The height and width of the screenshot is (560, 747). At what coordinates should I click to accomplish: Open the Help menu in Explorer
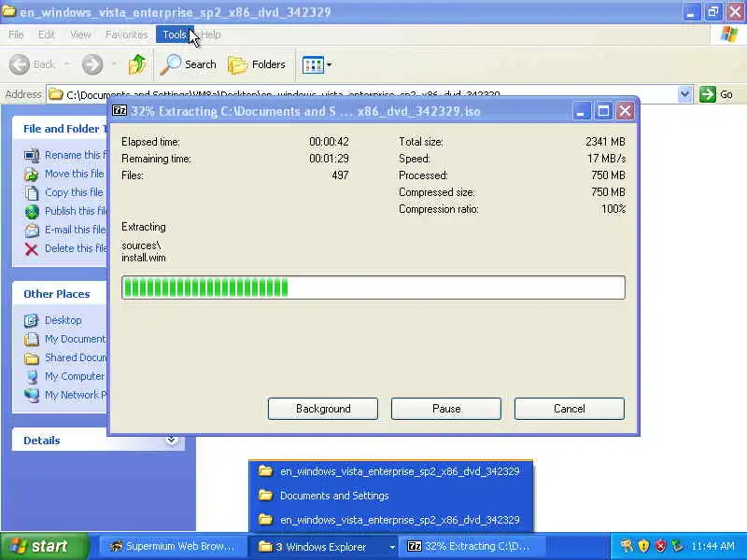[211, 35]
